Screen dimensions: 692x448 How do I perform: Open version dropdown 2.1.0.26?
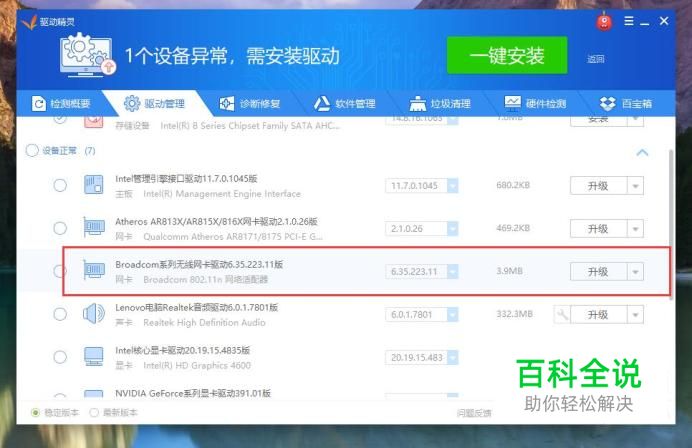[x=452, y=229]
